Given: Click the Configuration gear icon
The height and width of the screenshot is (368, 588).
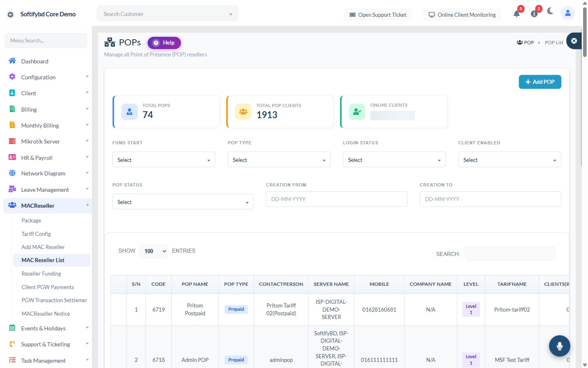Looking at the screenshot, I should (12, 77).
